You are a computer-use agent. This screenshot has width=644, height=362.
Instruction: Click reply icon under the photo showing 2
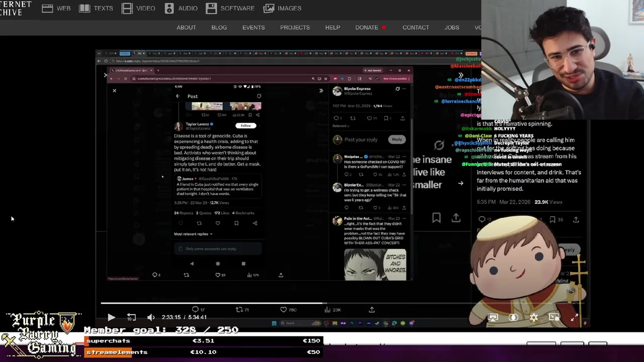(155, 275)
